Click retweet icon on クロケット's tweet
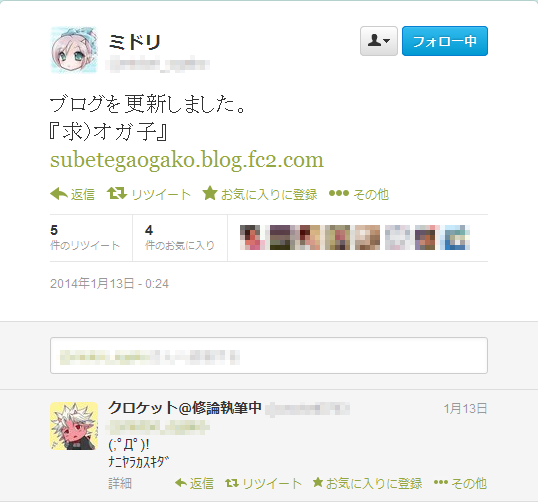The height and width of the screenshot is (502, 538). pos(232,483)
